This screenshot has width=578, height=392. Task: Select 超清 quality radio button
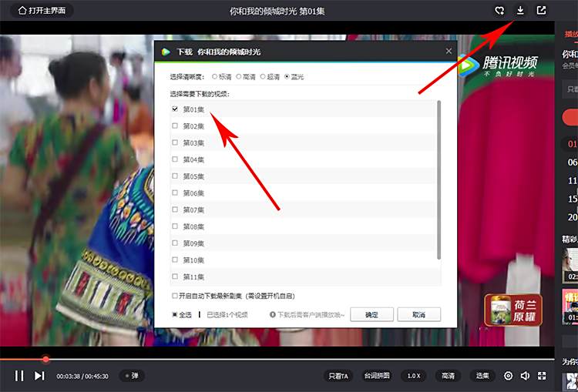click(x=263, y=77)
